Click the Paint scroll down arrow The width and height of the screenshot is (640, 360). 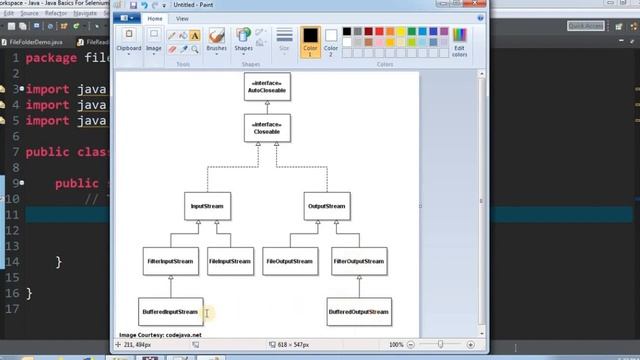click(482, 333)
